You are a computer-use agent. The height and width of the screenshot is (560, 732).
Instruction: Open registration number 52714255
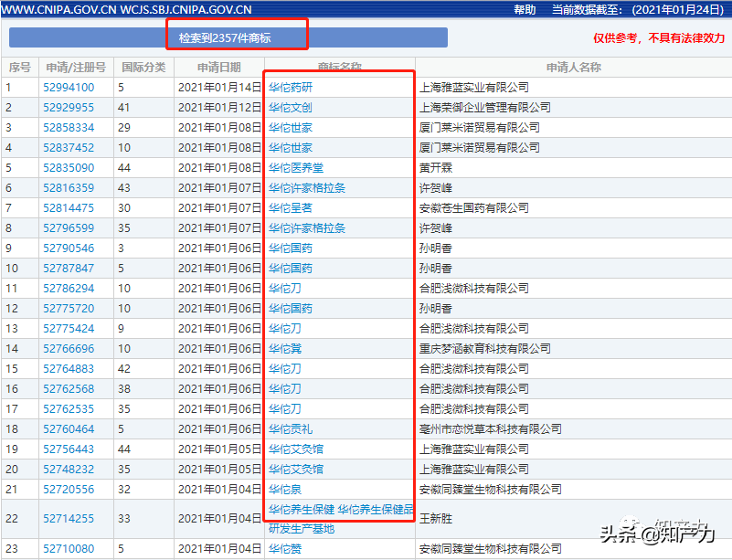pos(69,518)
